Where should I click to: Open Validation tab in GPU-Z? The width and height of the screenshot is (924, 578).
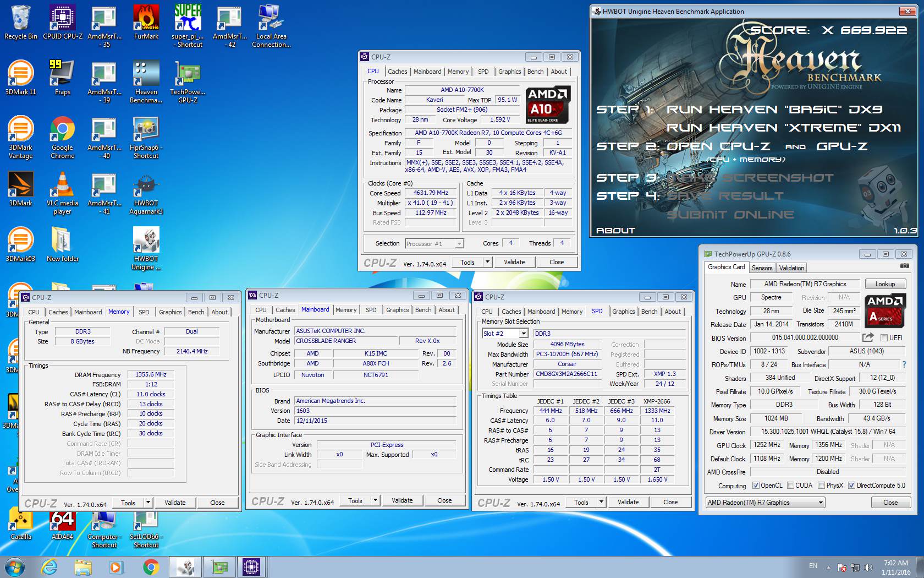(791, 268)
